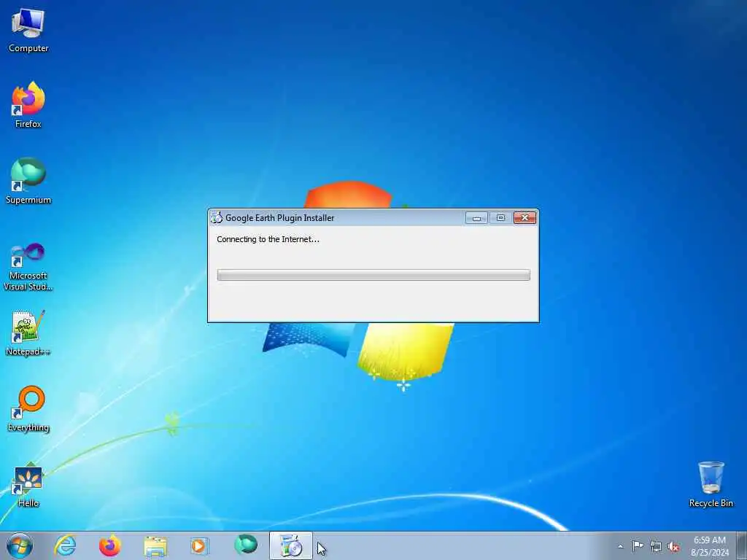
Task: Select the Everything search shortcut
Action: pos(28,408)
